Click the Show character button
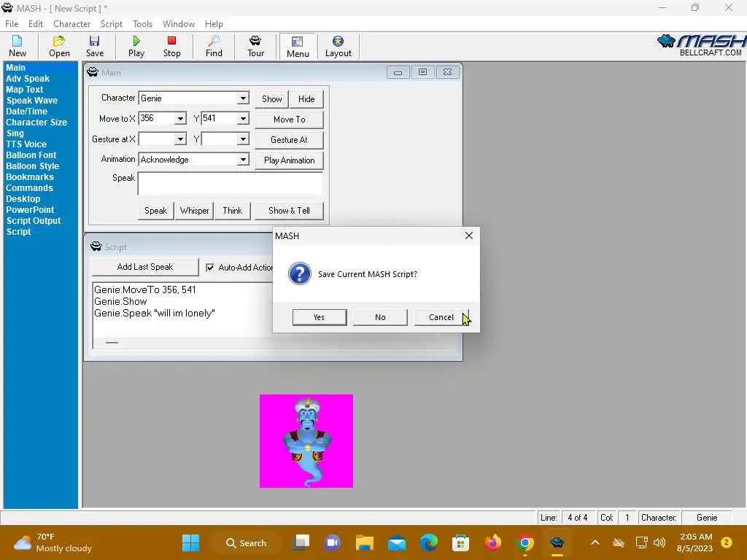This screenshot has width=747, height=560. tap(271, 99)
